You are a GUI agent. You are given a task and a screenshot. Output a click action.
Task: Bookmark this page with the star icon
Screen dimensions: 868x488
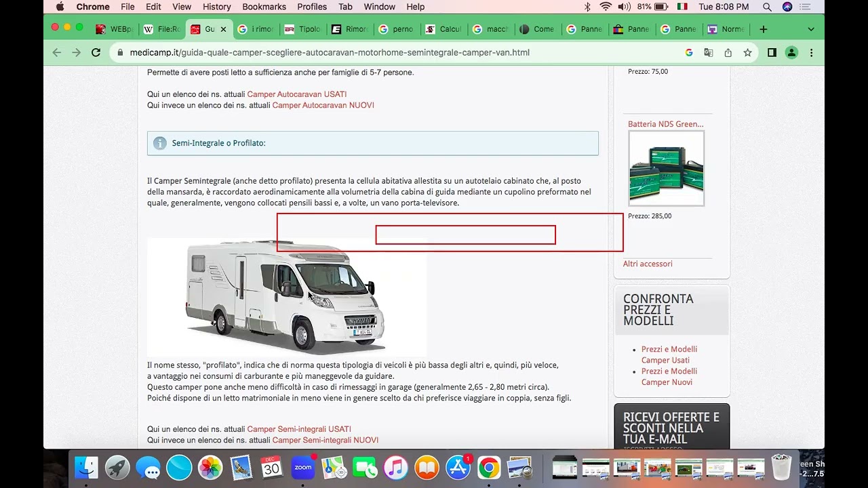[x=747, y=53]
